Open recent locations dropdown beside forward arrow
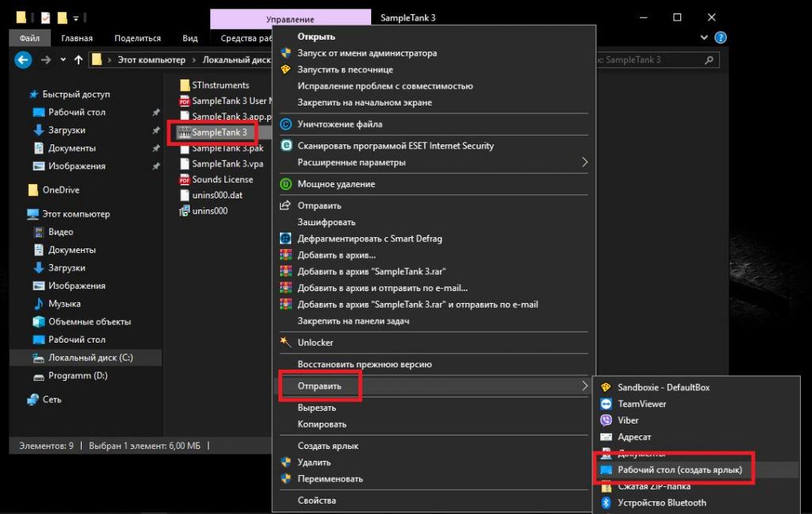 click(x=63, y=60)
